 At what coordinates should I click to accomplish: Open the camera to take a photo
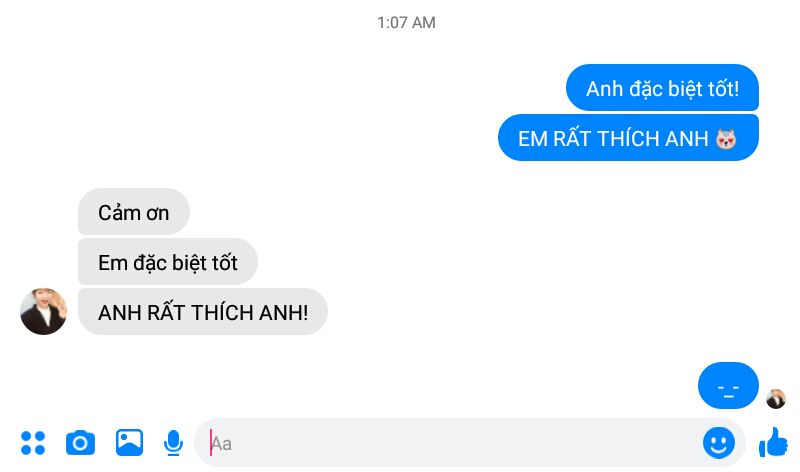(x=81, y=443)
